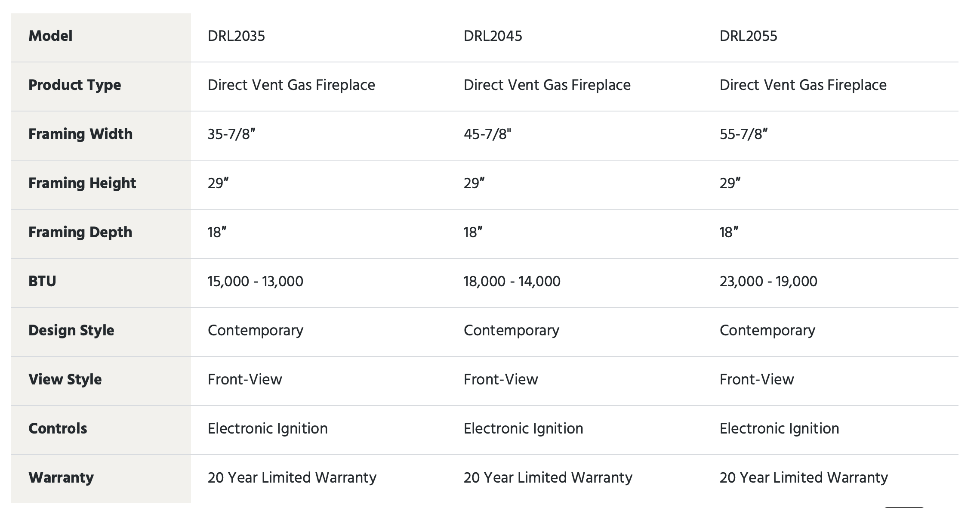Click the BTU row label
The height and width of the screenshot is (508, 980).
pos(42,281)
